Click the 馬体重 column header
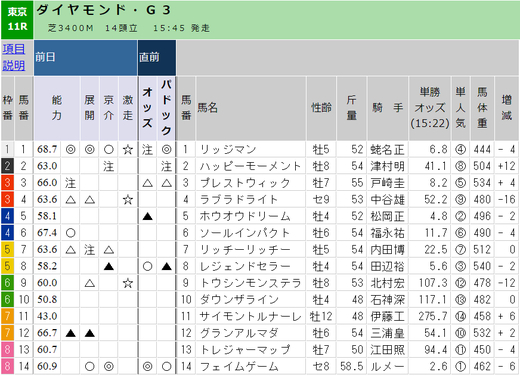 click(482, 108)
